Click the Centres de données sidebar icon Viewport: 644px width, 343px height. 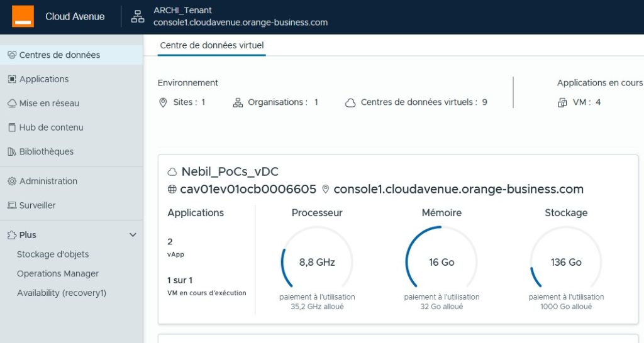coord(11,55)
